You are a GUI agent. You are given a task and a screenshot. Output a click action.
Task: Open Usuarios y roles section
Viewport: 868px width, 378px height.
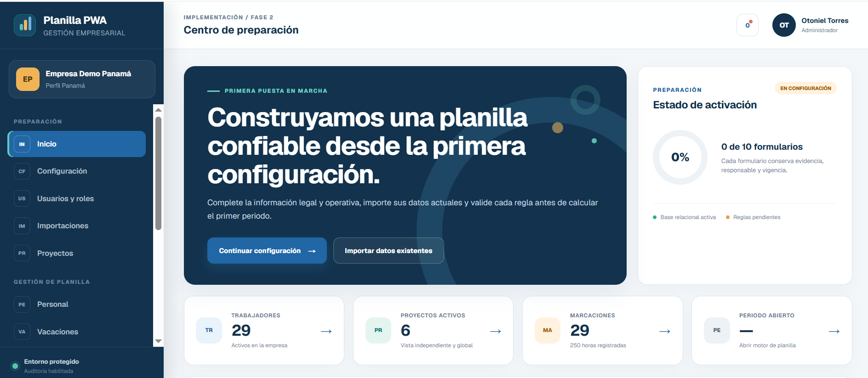77,198
